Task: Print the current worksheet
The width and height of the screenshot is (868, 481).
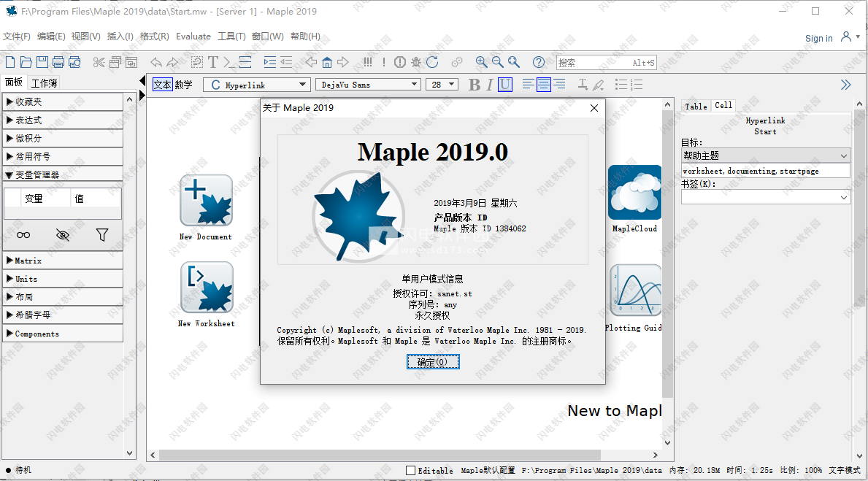Action: (58, 62)
